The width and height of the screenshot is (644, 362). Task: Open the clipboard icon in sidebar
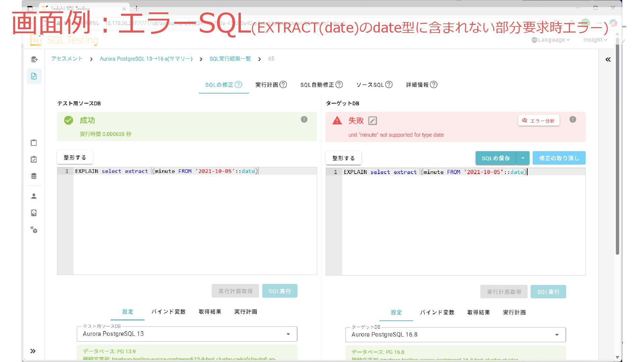[34, 142]
